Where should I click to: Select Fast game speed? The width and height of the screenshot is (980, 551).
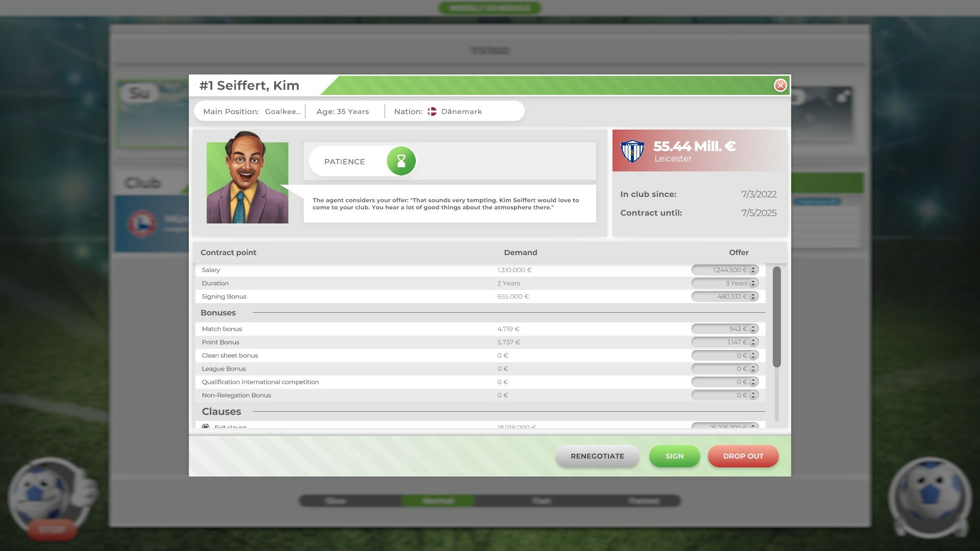pos(542,500)
